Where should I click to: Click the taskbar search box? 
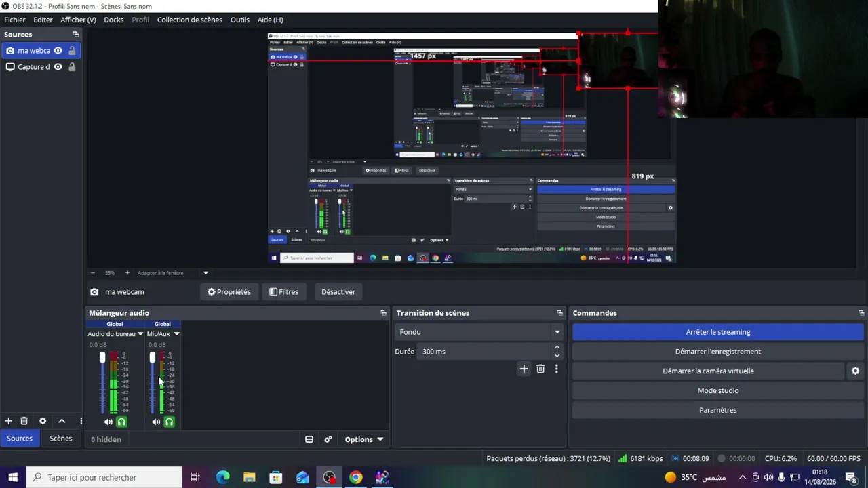pos(104,477)
